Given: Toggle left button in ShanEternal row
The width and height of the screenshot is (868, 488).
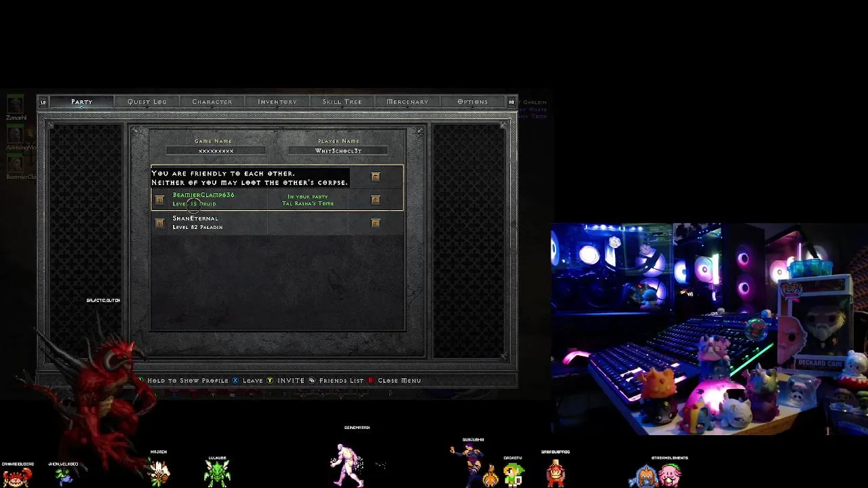Looking at the screenshot, I should 159,223.
